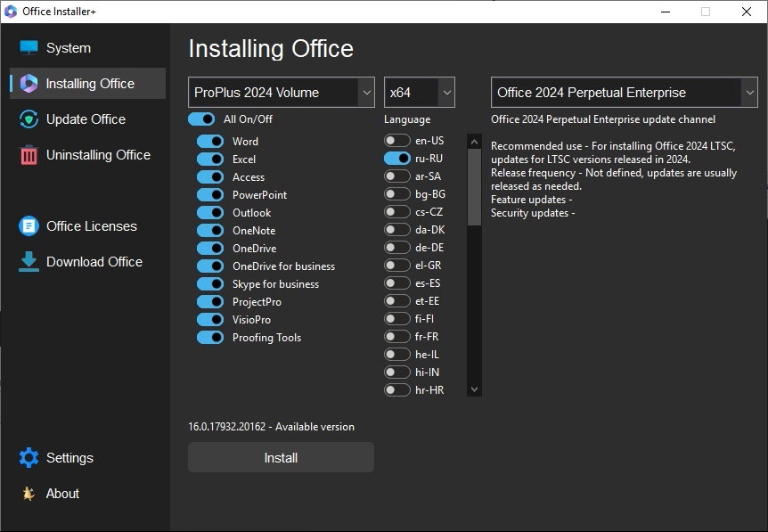Enable the en-US language toggle

[x=397, y=141]
